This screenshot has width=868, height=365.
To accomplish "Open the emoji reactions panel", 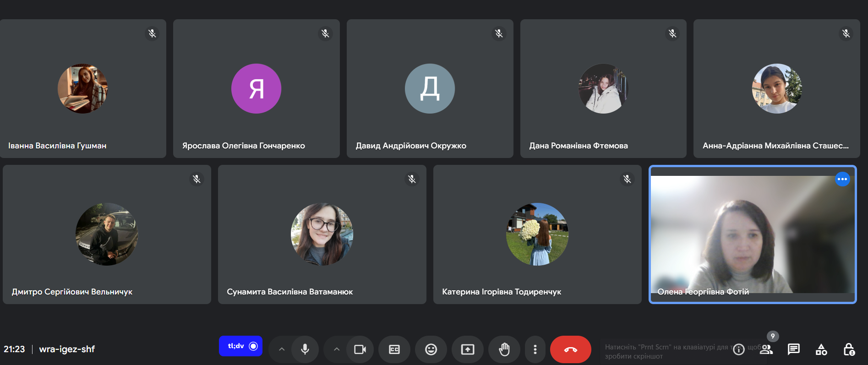I will [x=431, y=349].
